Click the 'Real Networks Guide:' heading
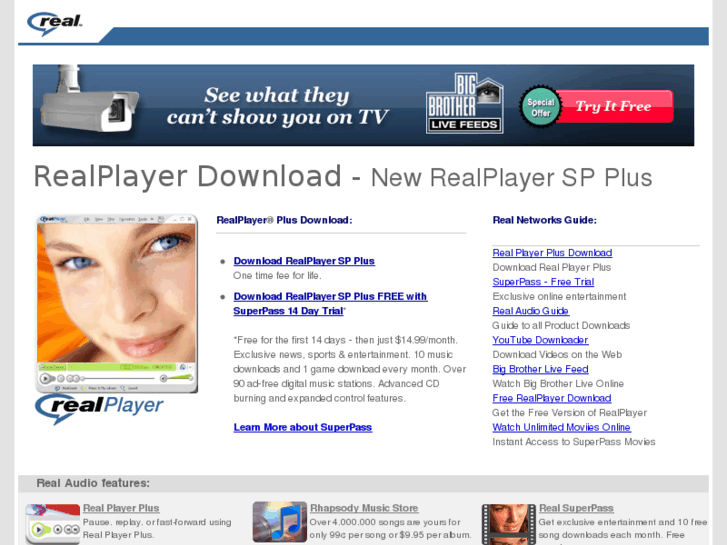 click(544, 220)
